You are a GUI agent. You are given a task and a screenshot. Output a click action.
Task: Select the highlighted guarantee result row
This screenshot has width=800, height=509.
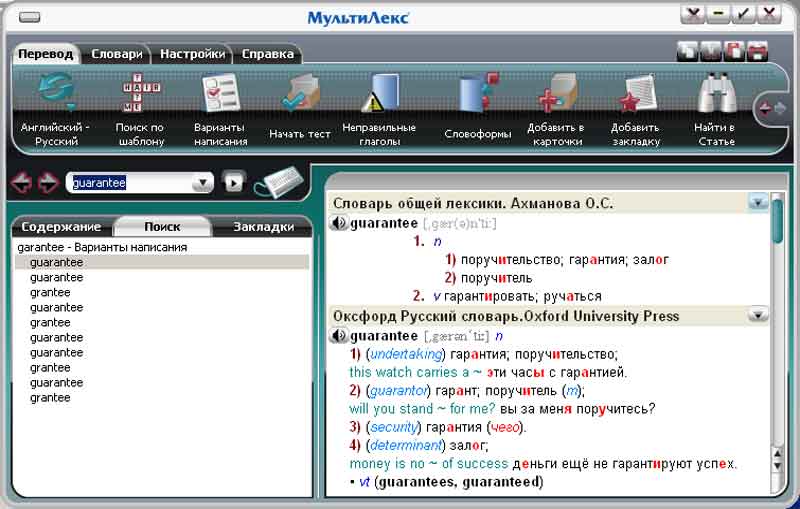[162, 262]
